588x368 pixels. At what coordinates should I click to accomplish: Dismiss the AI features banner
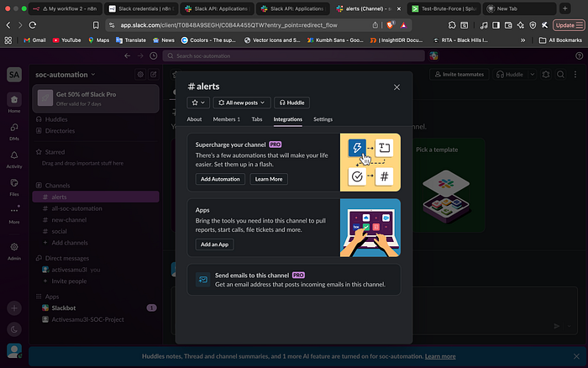coord(576,356)
